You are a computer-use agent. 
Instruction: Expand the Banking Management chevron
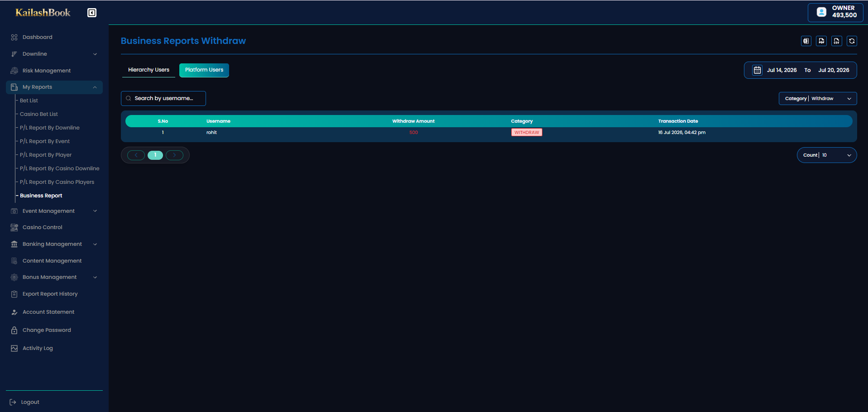[95, 244]
